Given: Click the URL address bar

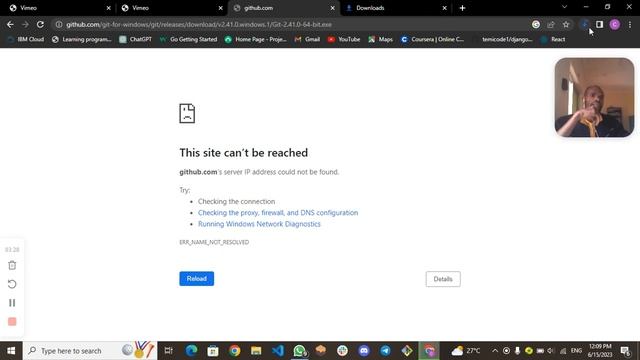Looking at the screenshot, I should tap(294, 24).
